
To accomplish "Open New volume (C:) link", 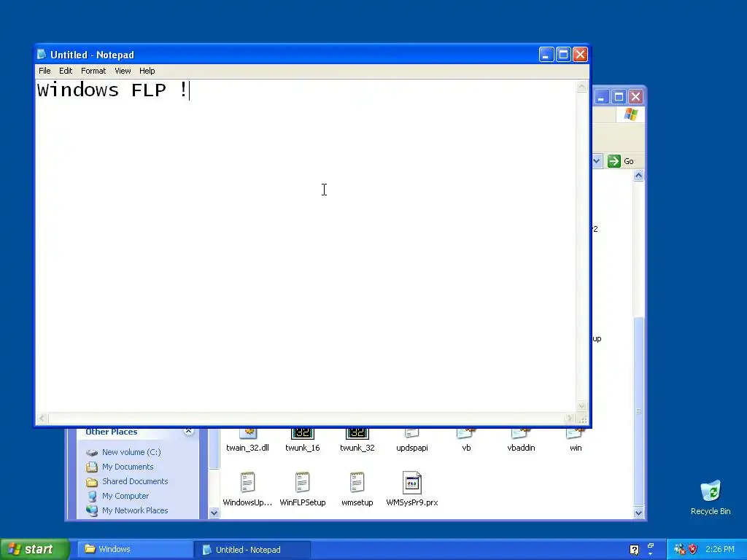I will (x=131, y=452).
